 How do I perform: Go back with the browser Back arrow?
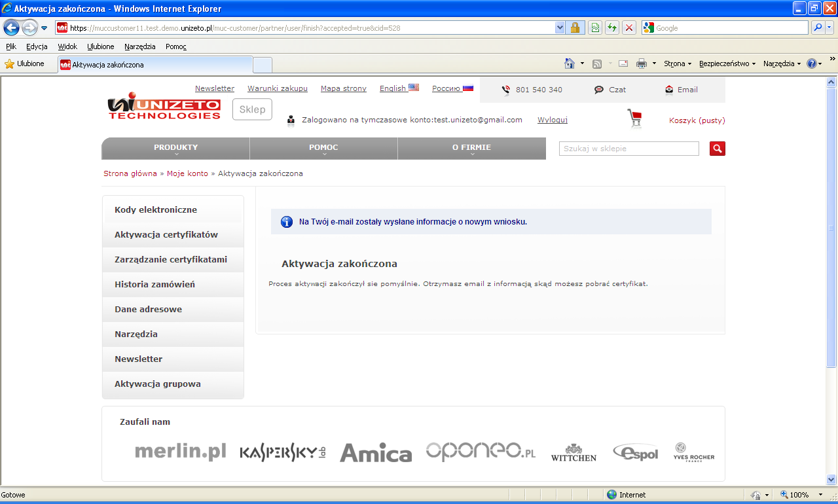[x=11, y=27]
